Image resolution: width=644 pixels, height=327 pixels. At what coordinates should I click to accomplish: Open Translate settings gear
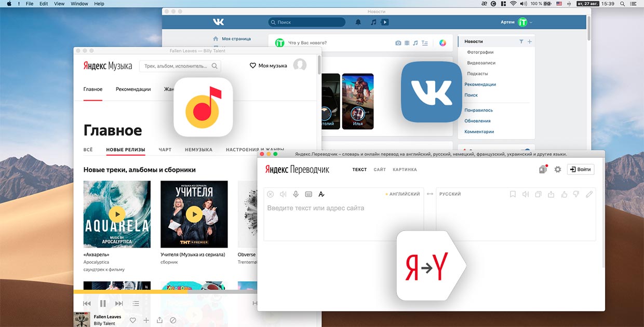tap(558, 169)
